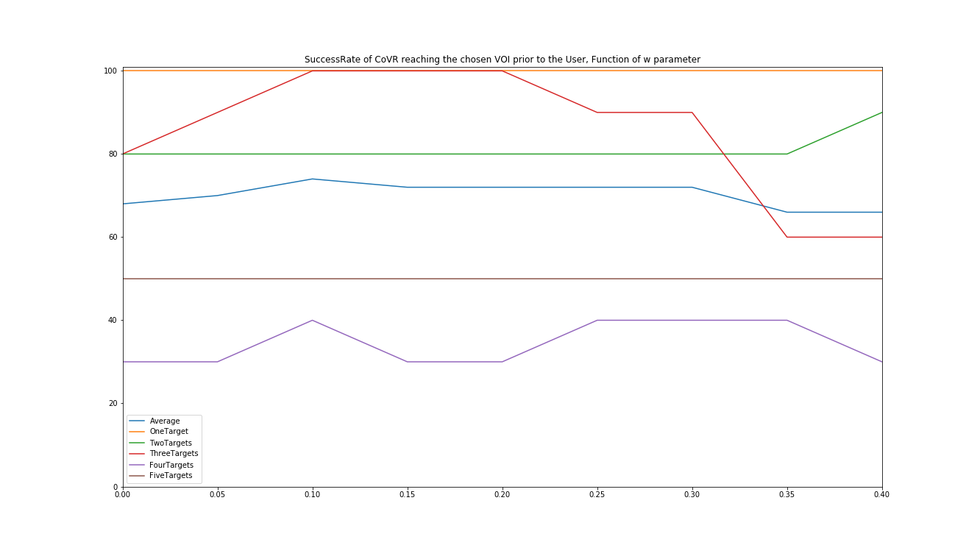Image resolution: width=980 pixels, height=556 pixels.
Task: Click the 0.20 tick label on x-axis
Action: [502, 495]
